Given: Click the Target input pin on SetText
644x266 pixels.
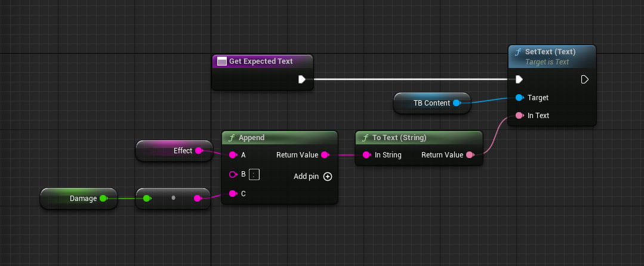Looking at the screenshot, I should (x=519, y=98).
